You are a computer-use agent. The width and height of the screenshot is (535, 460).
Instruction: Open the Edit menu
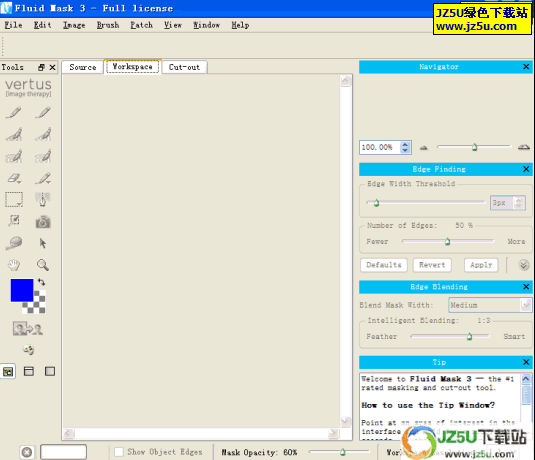43,25
